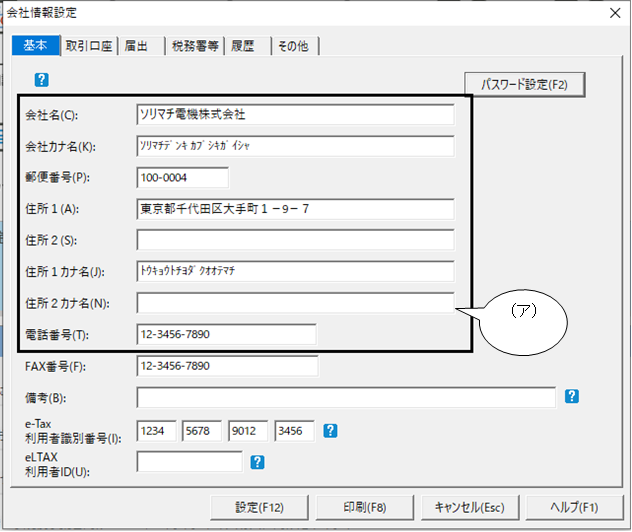Viewport: 632px width, 532px height.
Task: Open the 税務署等 tab
Action: 195,46
